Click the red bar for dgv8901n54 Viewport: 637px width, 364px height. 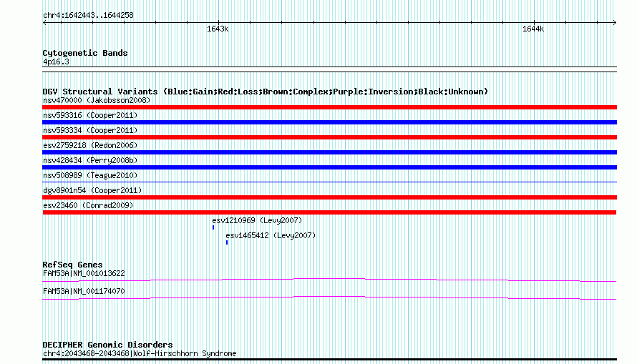[x=329, y=197]
